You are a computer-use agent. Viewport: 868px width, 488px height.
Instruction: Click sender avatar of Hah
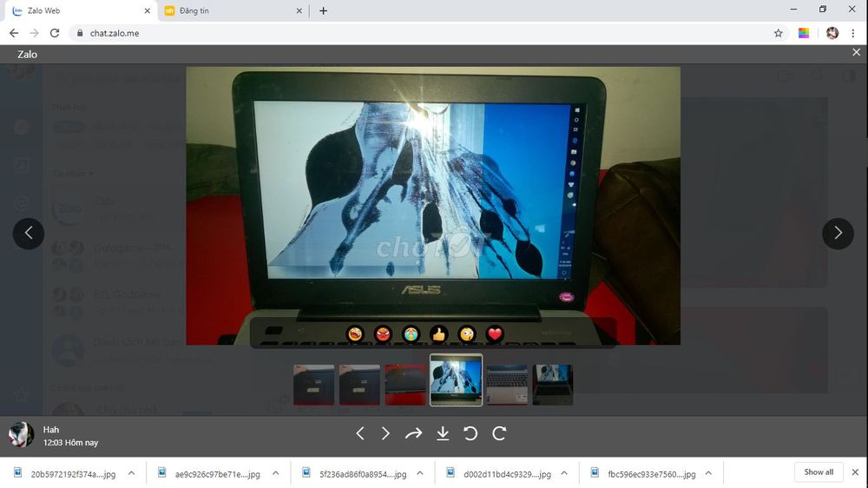click(21, 435)
